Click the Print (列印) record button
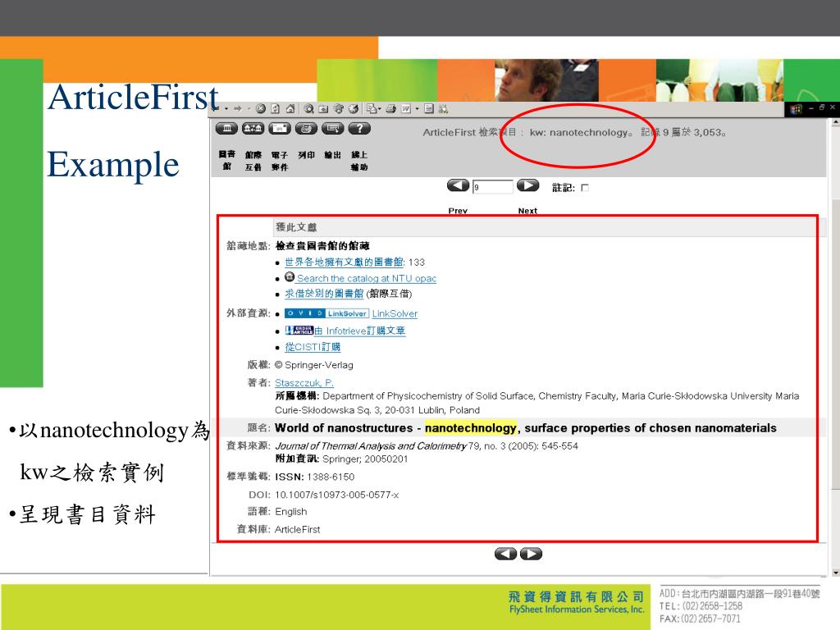The height and width of the screenshot is (630, 840). point(307,129)
